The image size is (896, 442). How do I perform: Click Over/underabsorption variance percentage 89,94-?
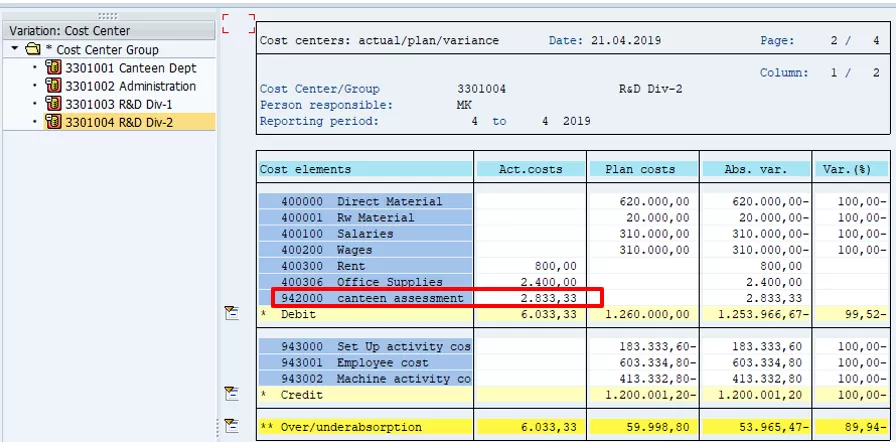pyautogui.click(x=866, y=427)
